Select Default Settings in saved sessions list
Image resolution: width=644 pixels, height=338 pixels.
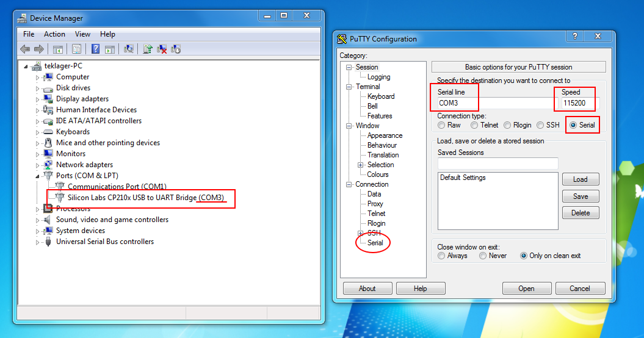[x=463, y=178]
